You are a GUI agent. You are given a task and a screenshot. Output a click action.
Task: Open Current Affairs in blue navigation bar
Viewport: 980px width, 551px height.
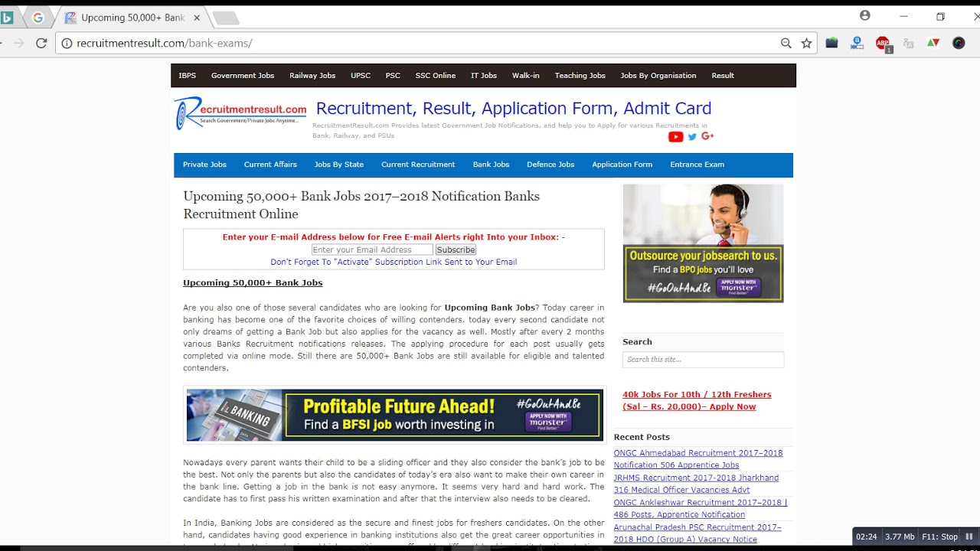(270, 165)
